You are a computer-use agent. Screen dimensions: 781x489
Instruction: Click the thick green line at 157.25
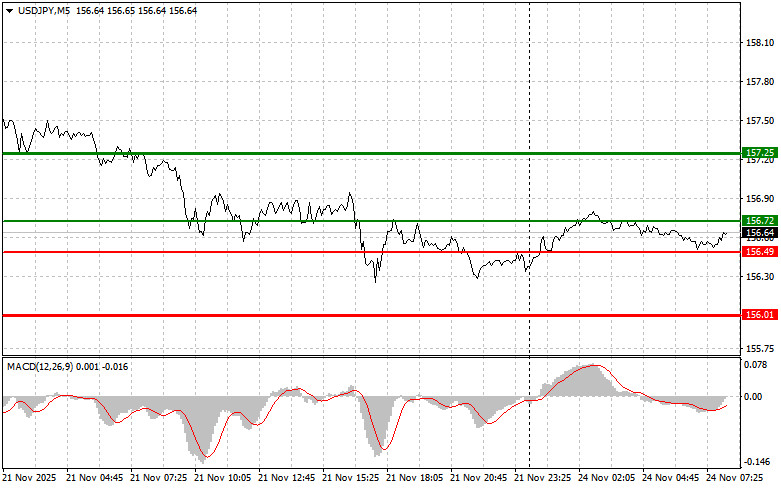(x=300, y=153)
